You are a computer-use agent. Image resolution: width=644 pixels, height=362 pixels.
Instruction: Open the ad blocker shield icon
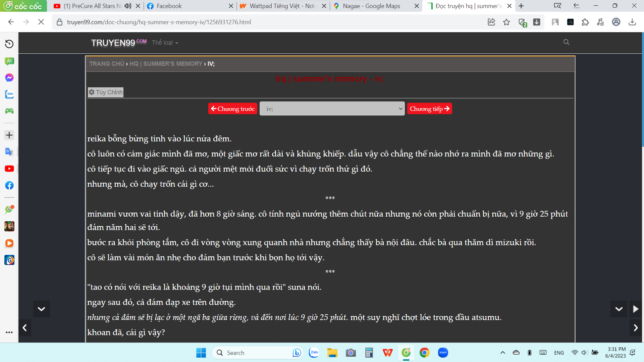pyautogui.click(x=522, y=22)
